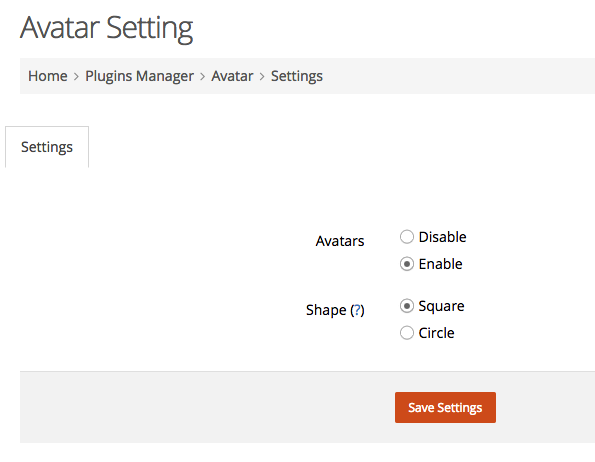
Task: Click the Settings breadcrumb item
Action: coord(297,76)
